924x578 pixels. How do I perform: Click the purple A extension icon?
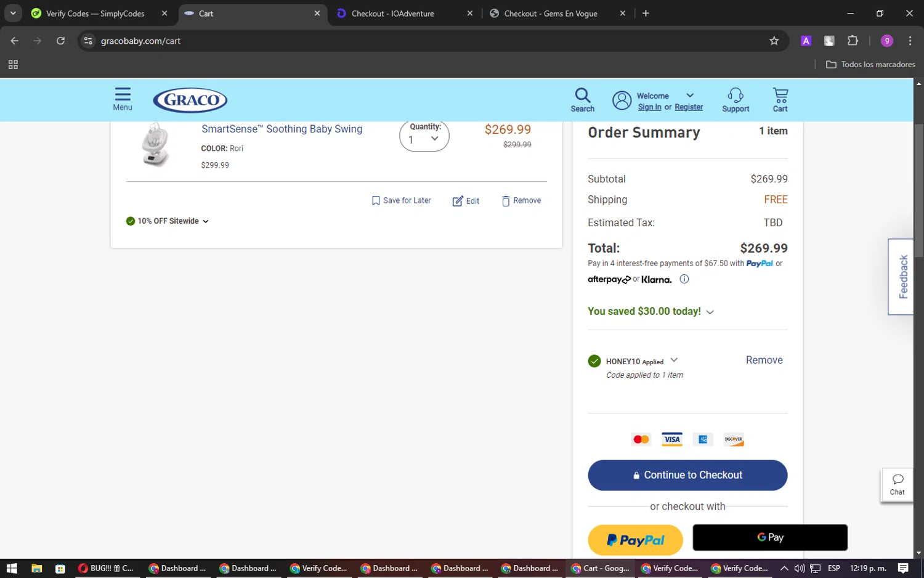click(x=806, y=41)
